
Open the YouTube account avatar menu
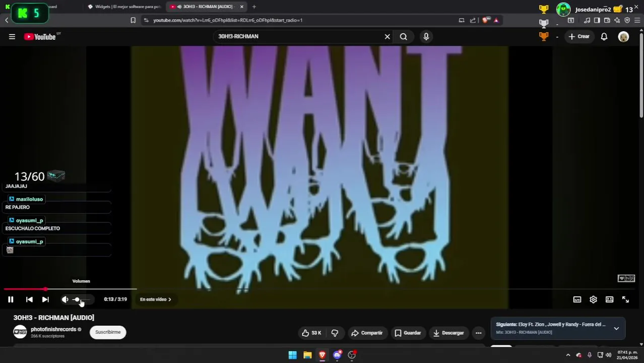tap(623, 36)
